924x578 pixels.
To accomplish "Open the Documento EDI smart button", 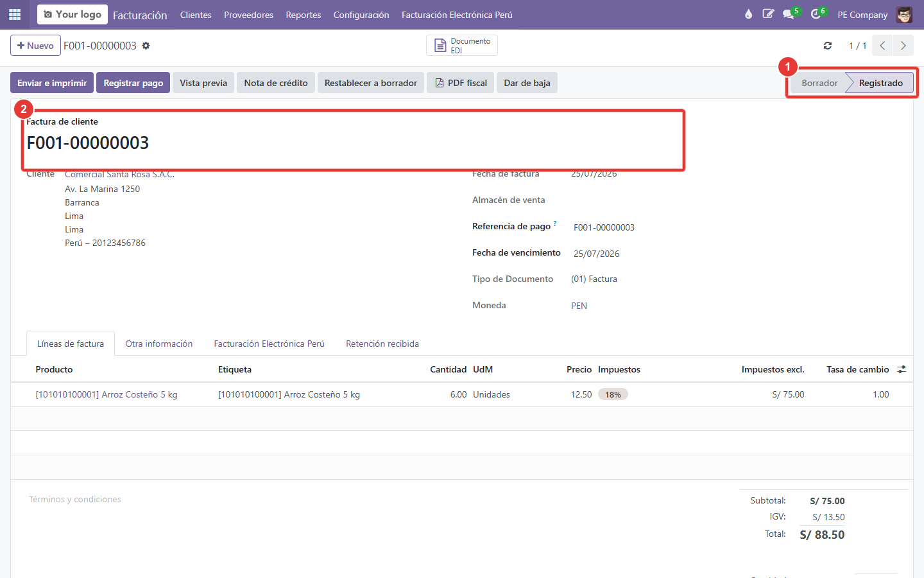I will click(462, 46).
